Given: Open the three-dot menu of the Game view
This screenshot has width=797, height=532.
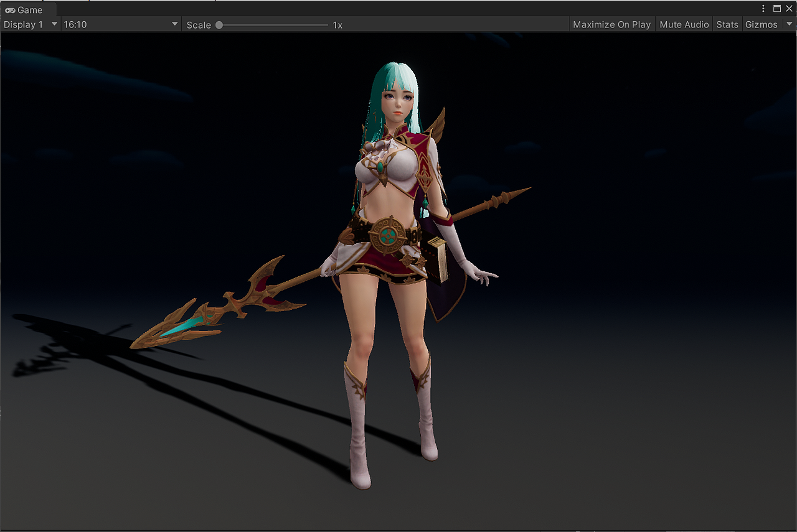Looking at the screenshot, I should (763, 7).
